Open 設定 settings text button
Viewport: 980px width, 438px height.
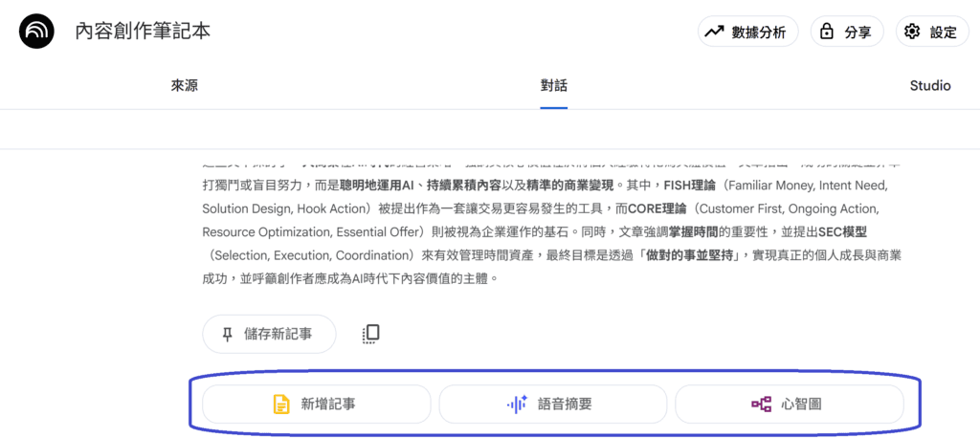(x=943, y=32)
